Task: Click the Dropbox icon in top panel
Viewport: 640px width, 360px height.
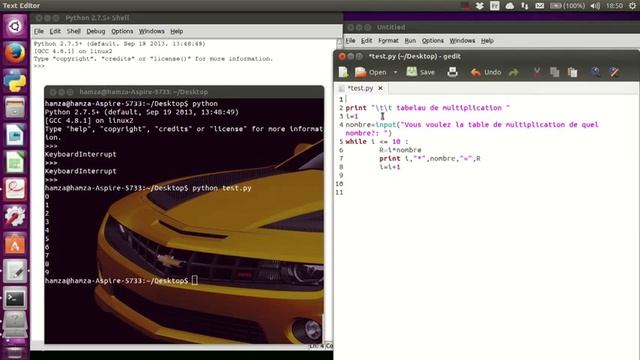Action: (479, 6)
